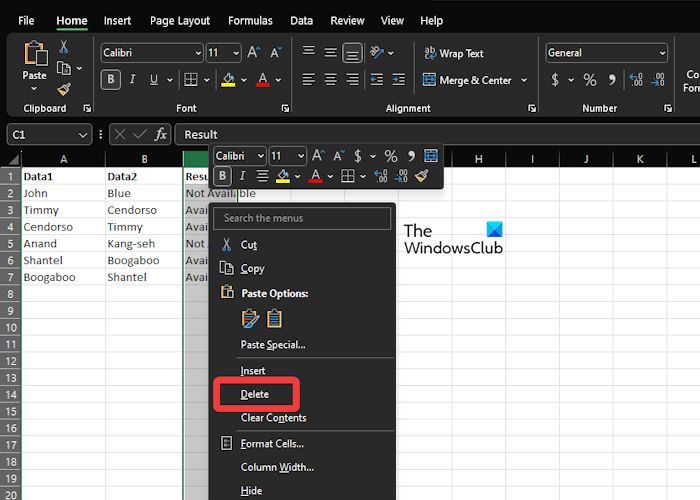Image resolution: width=700 pixels, height=500 pixels.
Task: Choose Delete from the context menu
Action: (255, 394)
